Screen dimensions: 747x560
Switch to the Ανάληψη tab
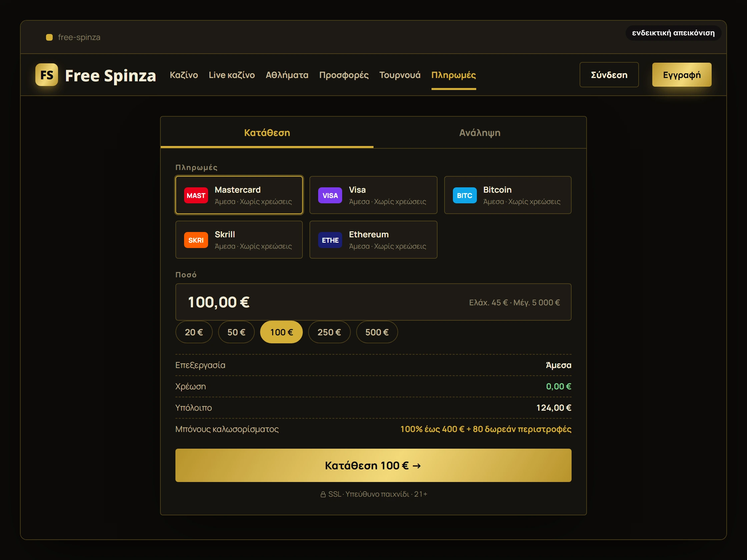(x=480, y=133)
